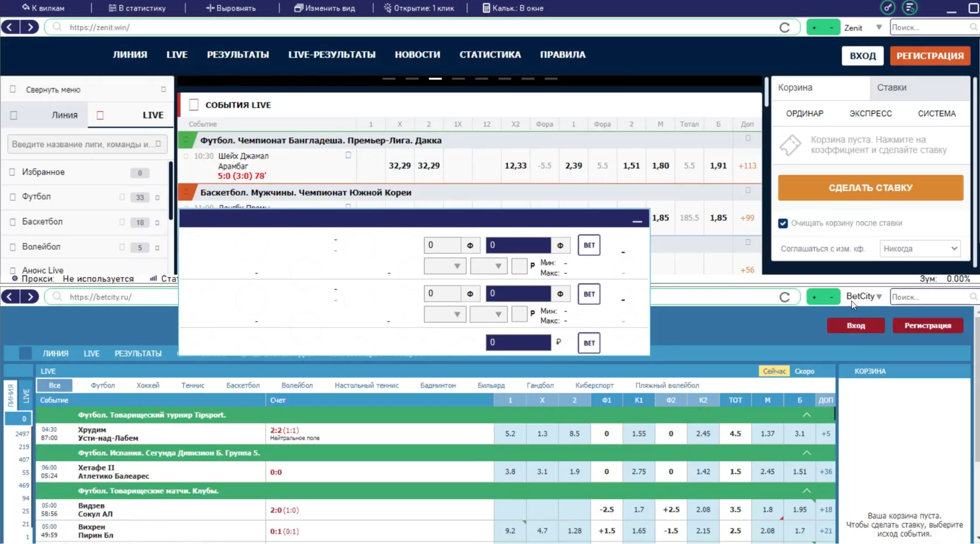This screenshot has width=980, height=544.
Task: Click the 'Выровнять' align tool
Action: click(x=230, y=8)
